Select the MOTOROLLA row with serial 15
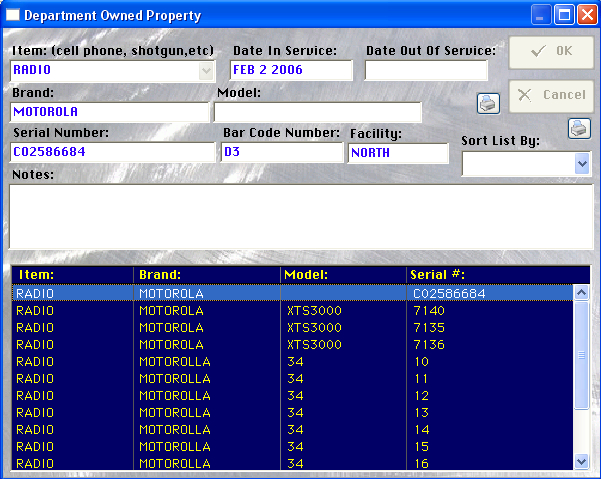Image resolution: width=601 pixels, height=479 pixels. coord(292,447)
